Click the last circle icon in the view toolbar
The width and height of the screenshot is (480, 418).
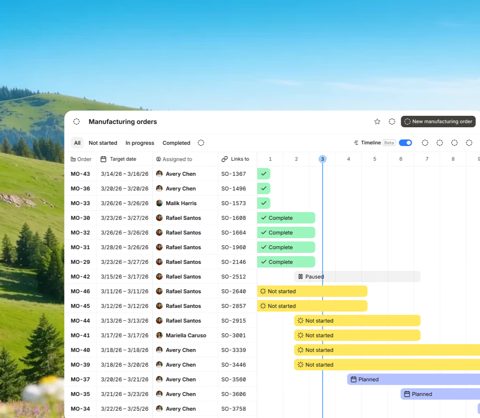469,143
